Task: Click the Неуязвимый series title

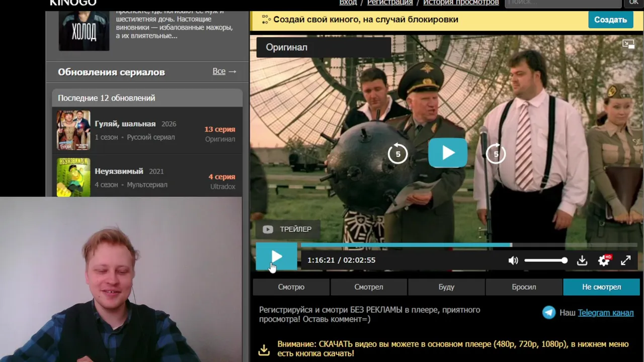Action: pos(119,171)
